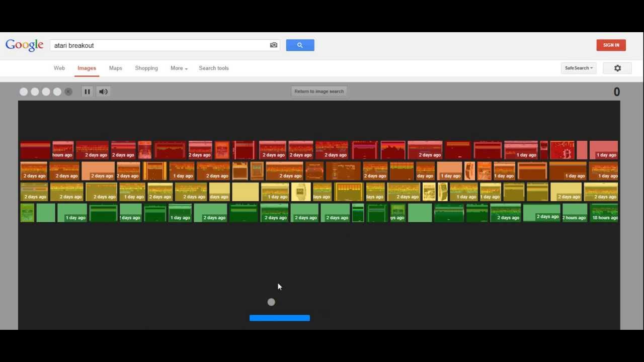Click the green brick labeled 18 hours ago
644x362 pixels.
click(604, 213)
